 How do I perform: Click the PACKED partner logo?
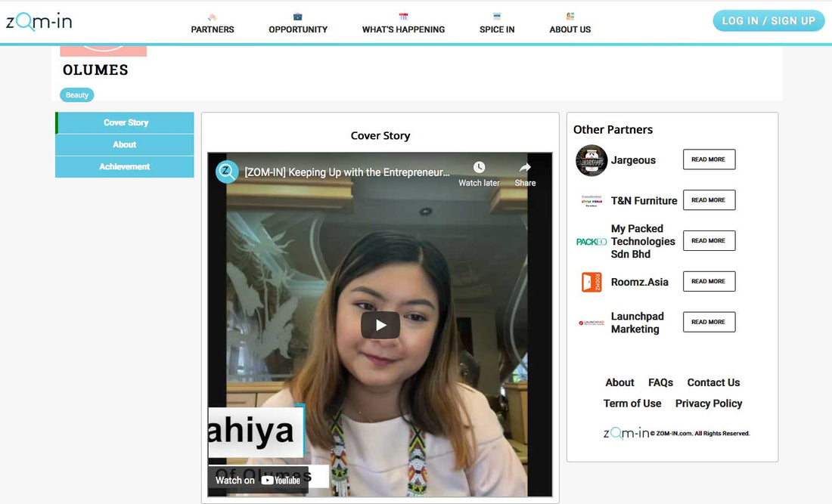pos(591,242)
